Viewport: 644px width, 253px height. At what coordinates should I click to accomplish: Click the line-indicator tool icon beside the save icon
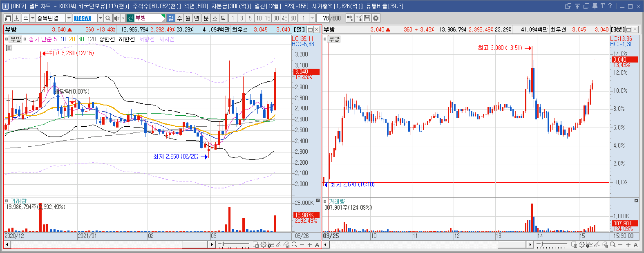(359, 18)
